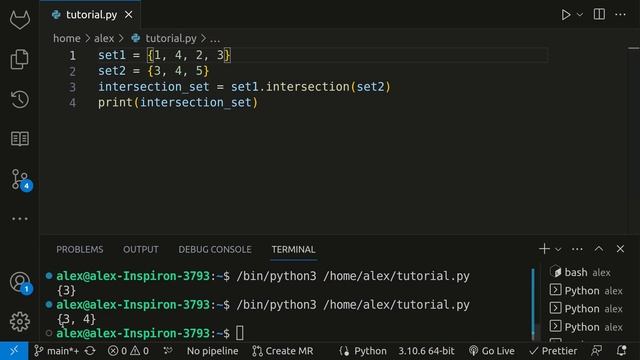This screenshot has width=640, height=360.
Task: Create a new terminal with plus icon
Action: click(544, 249)
